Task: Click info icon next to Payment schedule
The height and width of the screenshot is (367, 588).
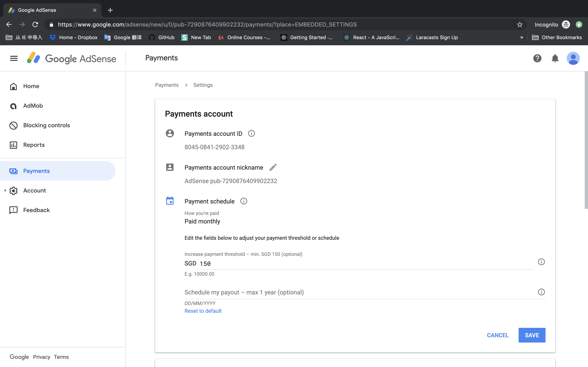Action: click(x=244, y=201)
